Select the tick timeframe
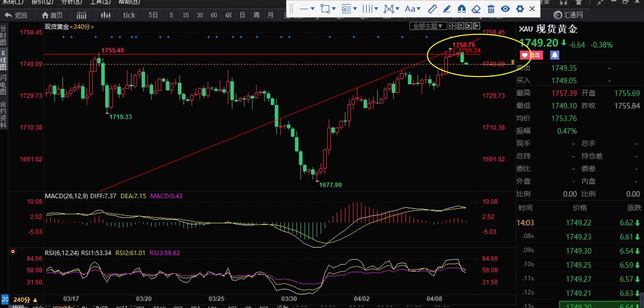Screen dimensions: 644x308 129,15
